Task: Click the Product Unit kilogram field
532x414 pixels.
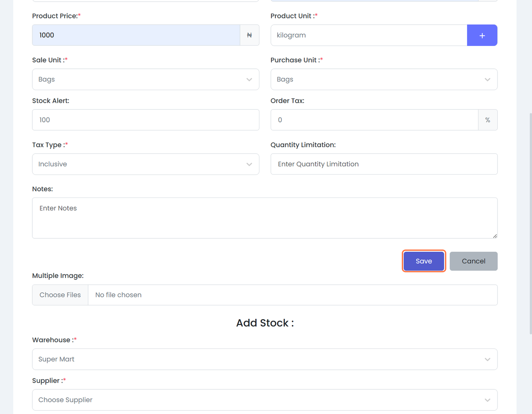Action: coord(368,35)
